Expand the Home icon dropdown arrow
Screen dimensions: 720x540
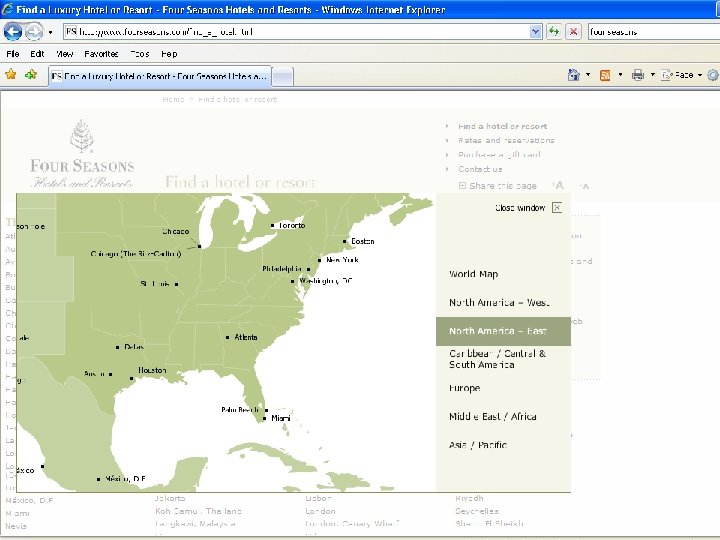click(588, 75)
